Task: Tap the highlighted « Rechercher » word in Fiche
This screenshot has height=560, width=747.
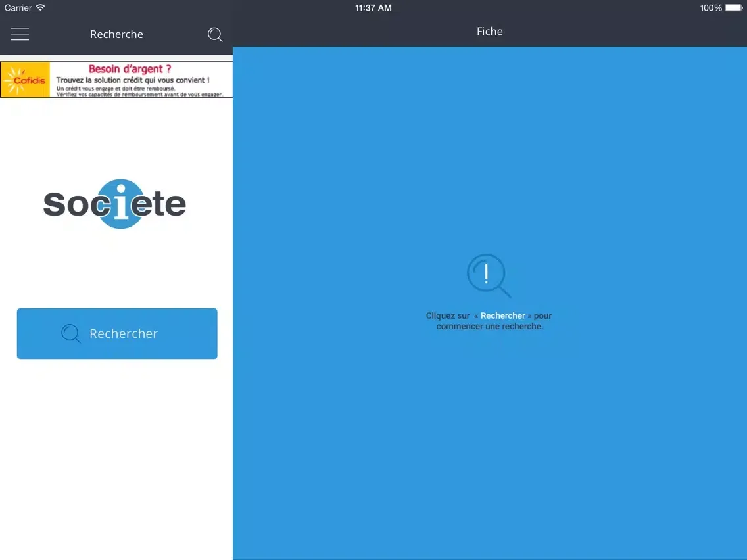Action: tap(502, 315)
